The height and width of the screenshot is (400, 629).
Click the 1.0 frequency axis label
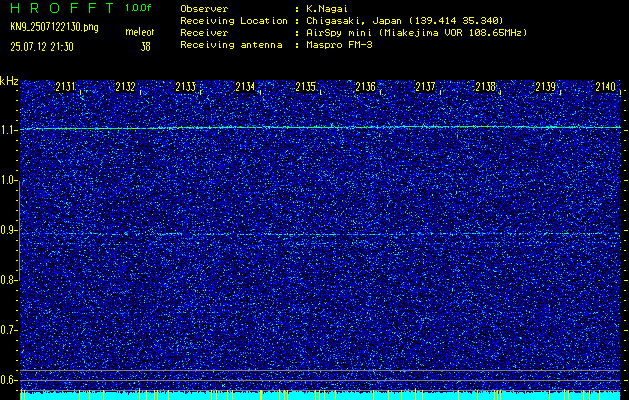click(x=7, y=181)
